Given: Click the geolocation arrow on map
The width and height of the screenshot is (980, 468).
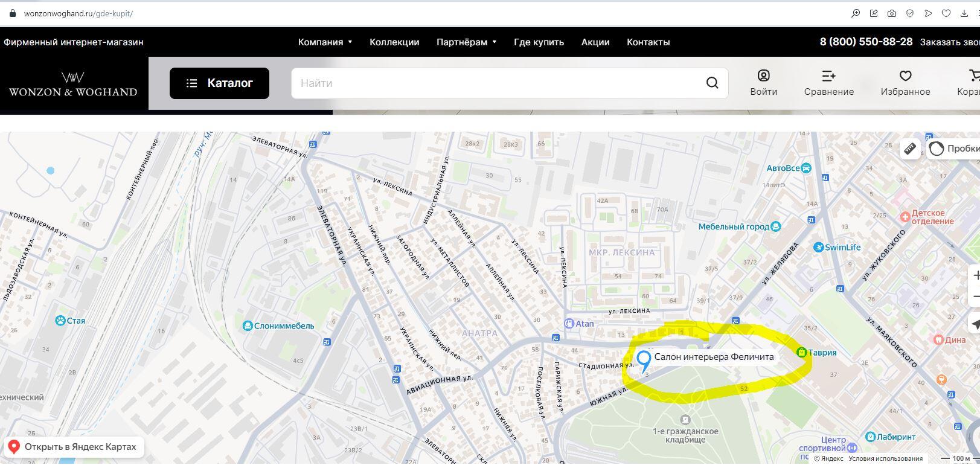Looking at the screenshot, I should (x=975, y=325).
